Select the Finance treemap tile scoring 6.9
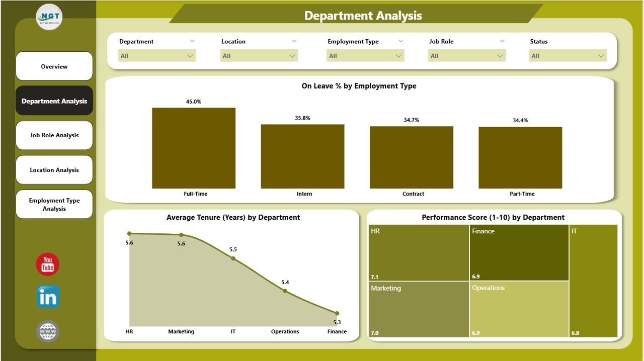The image size is (644, 361). (x=519, y=252)
